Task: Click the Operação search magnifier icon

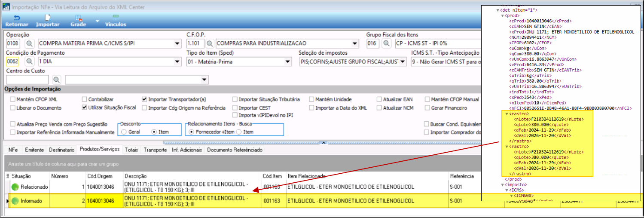Action: point(30,43)
